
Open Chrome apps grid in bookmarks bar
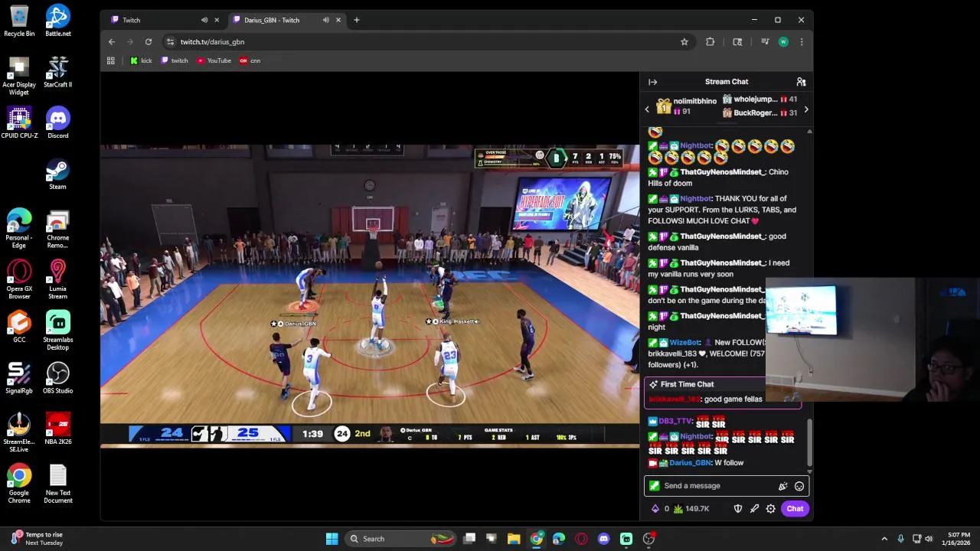click(111, 60)
